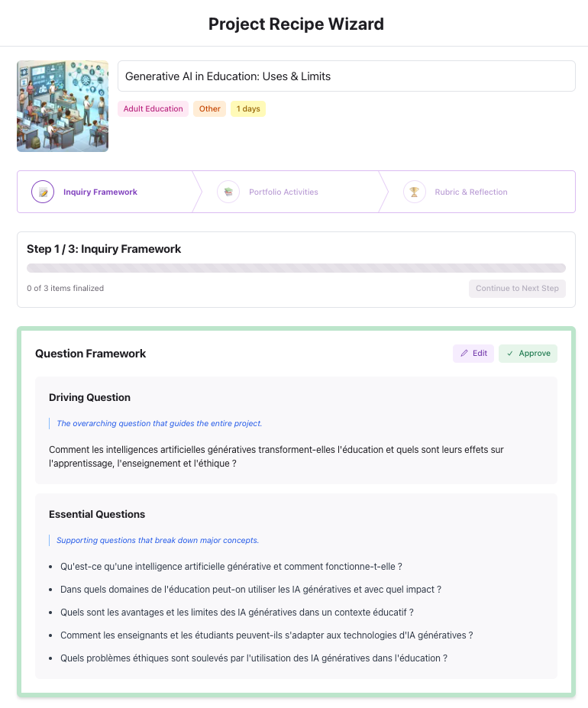
Task: Open the project classroom thumbnail image
Action: click(63, 106)
